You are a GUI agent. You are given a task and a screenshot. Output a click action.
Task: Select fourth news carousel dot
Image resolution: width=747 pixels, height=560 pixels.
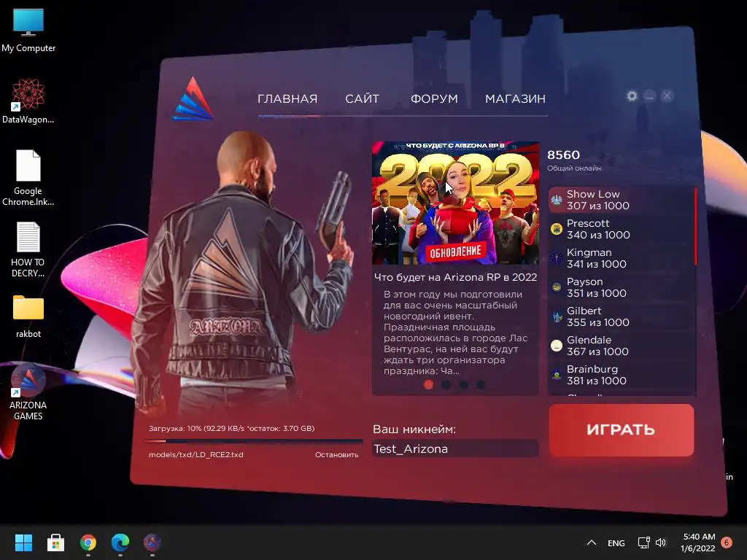click(481, 384)
